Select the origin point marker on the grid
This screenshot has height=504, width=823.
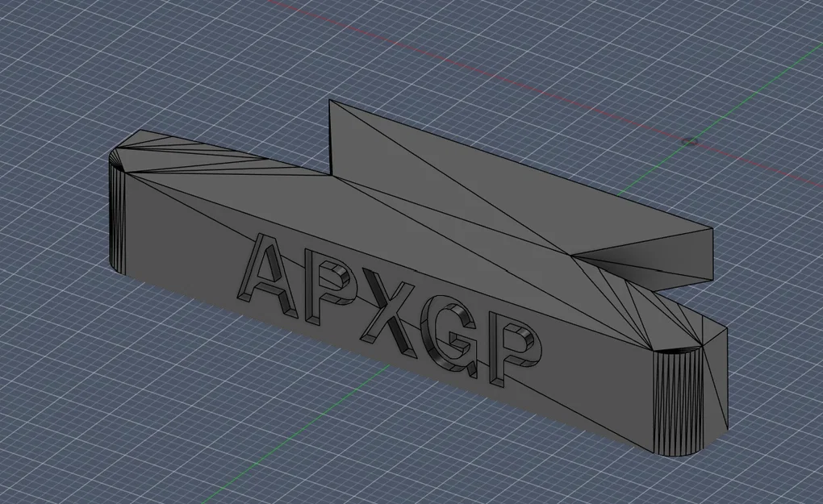tap(690, 142)
